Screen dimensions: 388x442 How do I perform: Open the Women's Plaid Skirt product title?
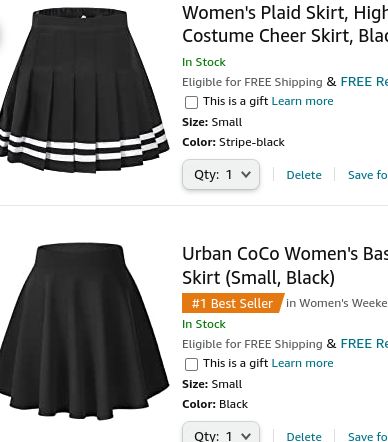pos(285,24)
